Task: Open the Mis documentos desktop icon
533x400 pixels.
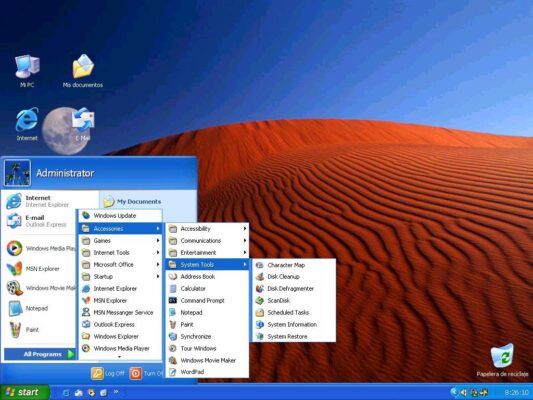Action: 83,71
